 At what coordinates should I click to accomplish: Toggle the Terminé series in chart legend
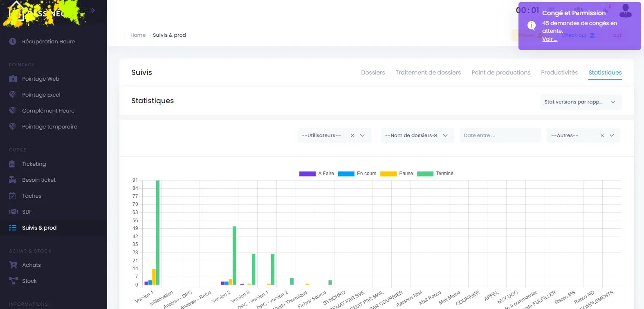pos(435,174)
